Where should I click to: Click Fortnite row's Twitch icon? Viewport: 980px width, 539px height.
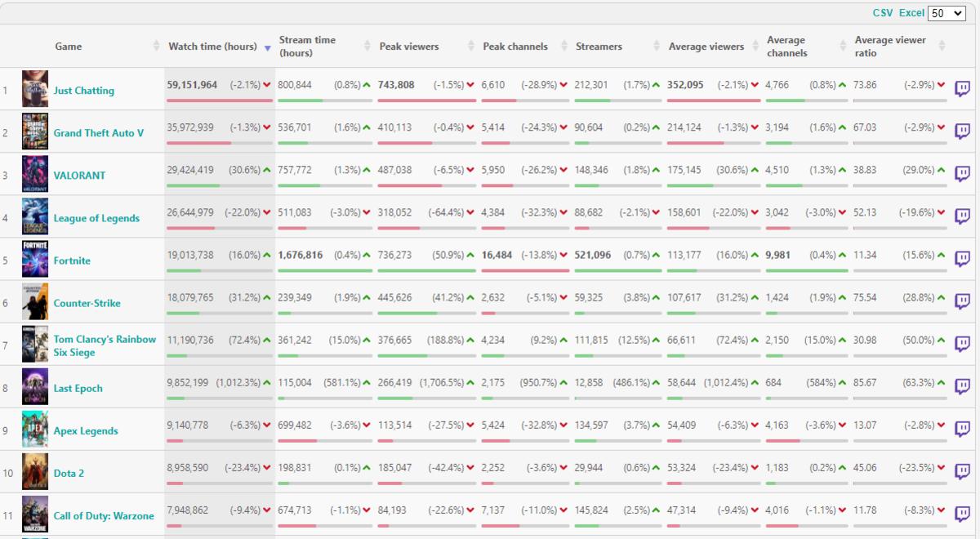[962, 259]
